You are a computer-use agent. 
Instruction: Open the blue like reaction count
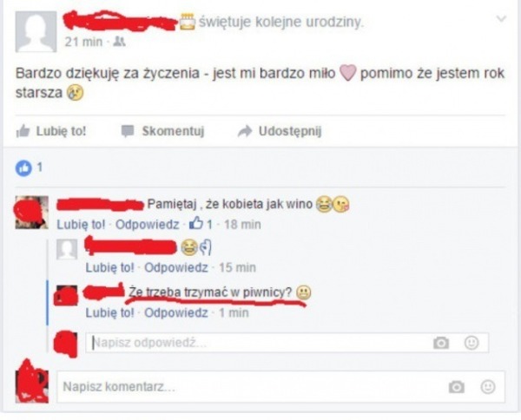click(x=29, y=168)
